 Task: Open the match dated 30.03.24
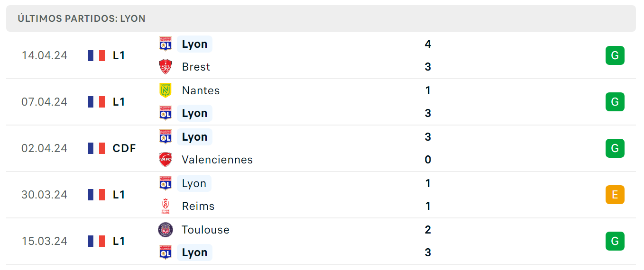point(321,195)
